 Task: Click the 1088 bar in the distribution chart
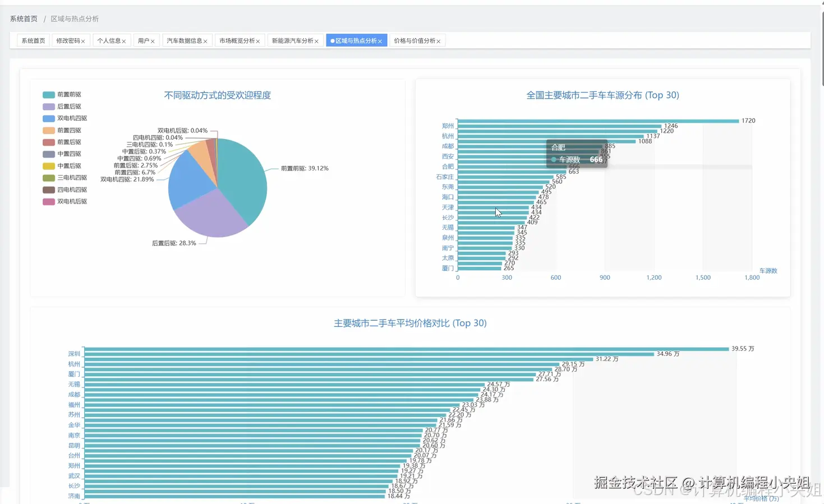point(547,141)
